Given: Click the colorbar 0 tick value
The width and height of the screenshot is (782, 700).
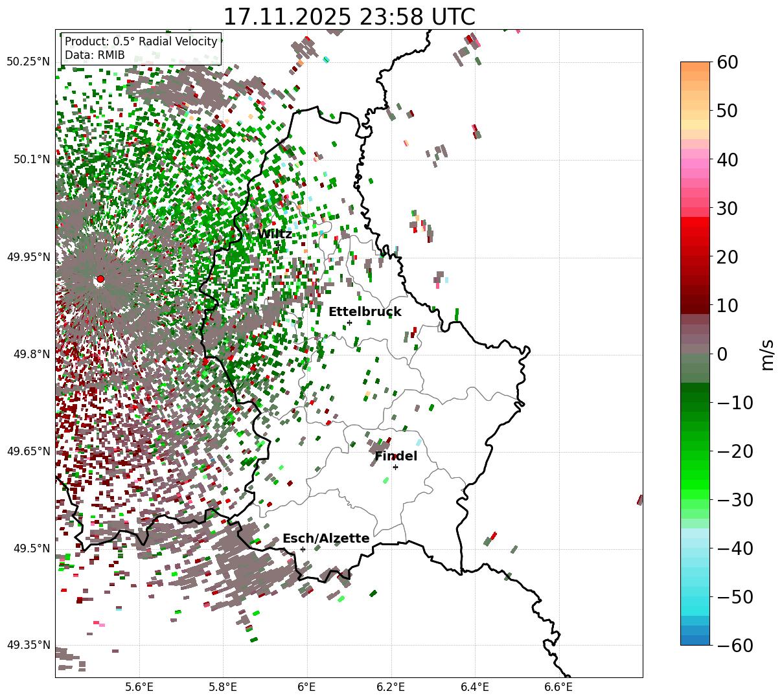Looking at the screenshot, I should tap(722, 354).
